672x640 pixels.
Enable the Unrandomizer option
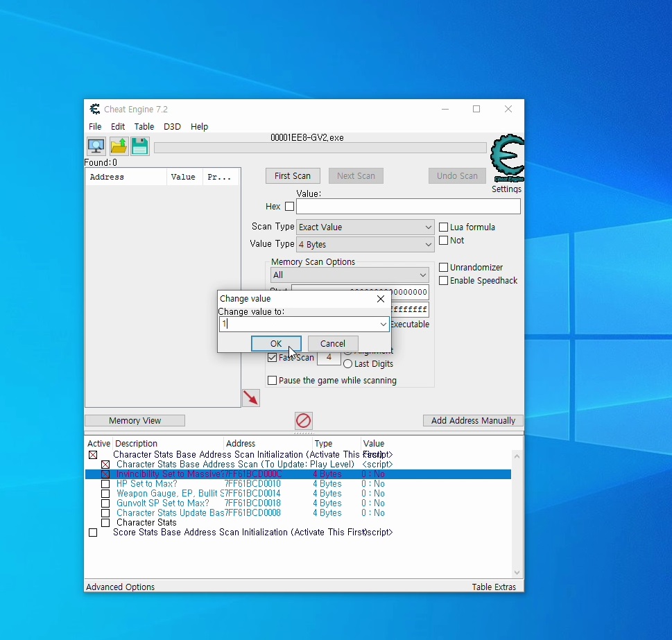pos(444,268)
